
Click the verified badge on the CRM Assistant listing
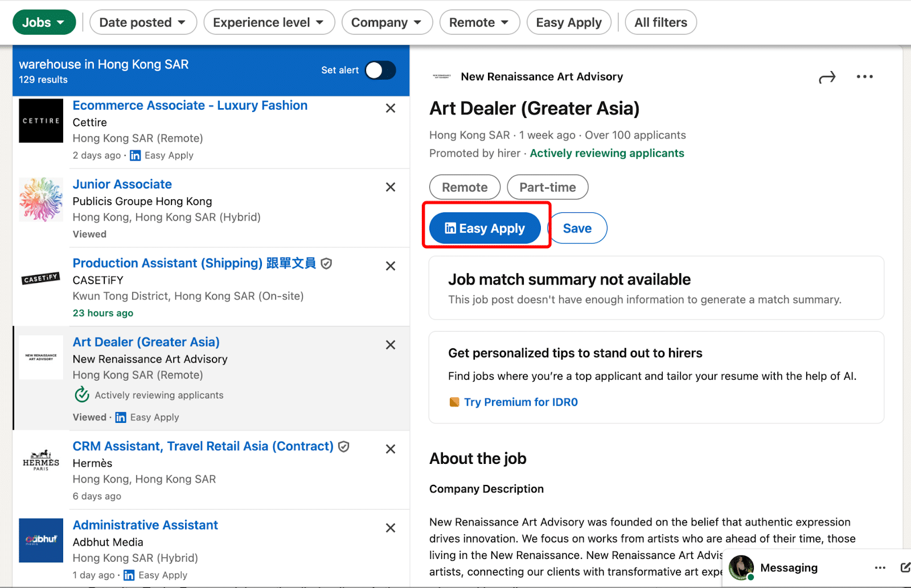click(x=343, y=446)
